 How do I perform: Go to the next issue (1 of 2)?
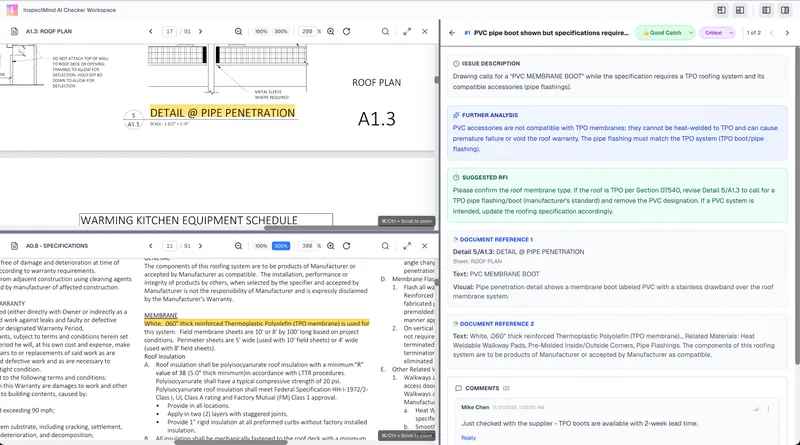tap(787, 33)
